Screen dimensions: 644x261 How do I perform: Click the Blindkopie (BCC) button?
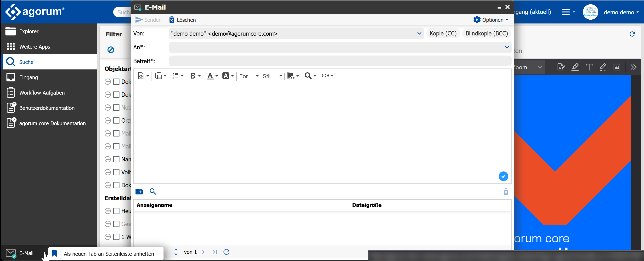487,34
